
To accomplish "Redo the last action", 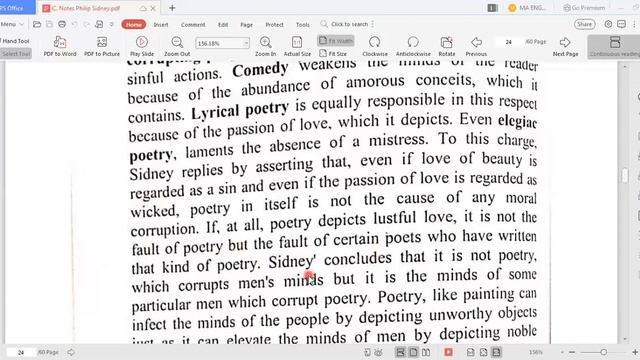I will pyautogui.click(x=86, y=24).
